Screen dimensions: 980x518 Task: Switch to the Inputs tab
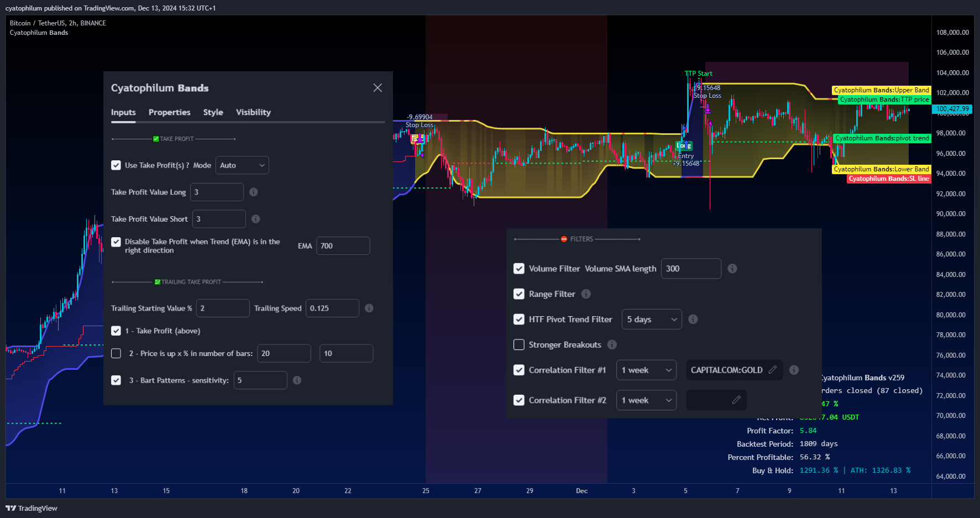[x=123, y=112]
